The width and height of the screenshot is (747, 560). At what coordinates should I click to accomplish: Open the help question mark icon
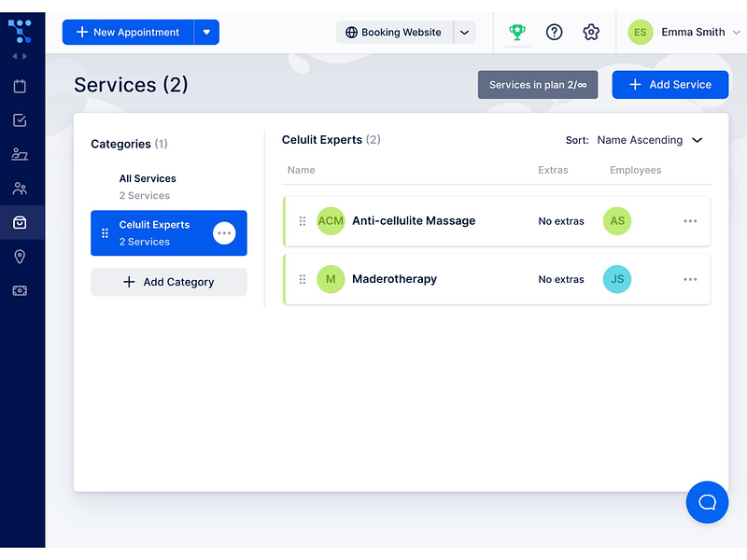(554, 33)
